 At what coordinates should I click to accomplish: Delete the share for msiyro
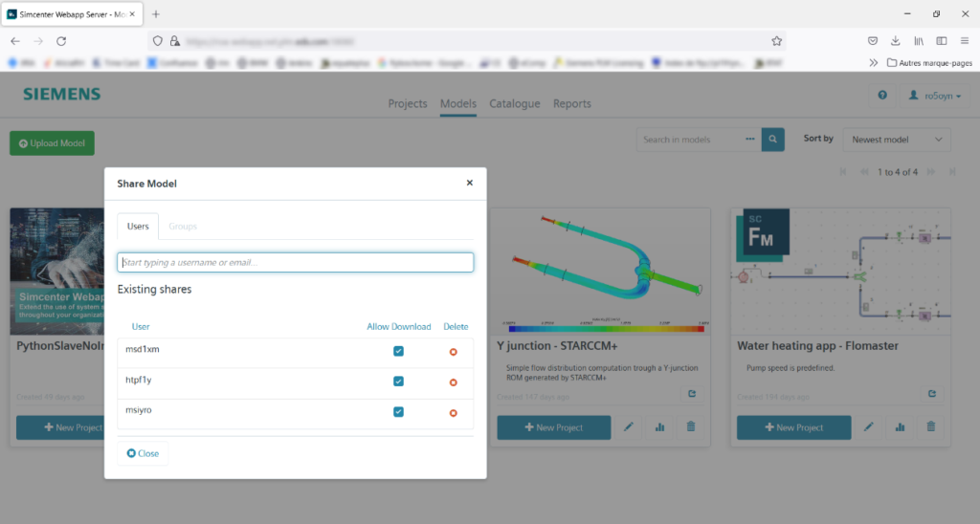tap(453, 413)
